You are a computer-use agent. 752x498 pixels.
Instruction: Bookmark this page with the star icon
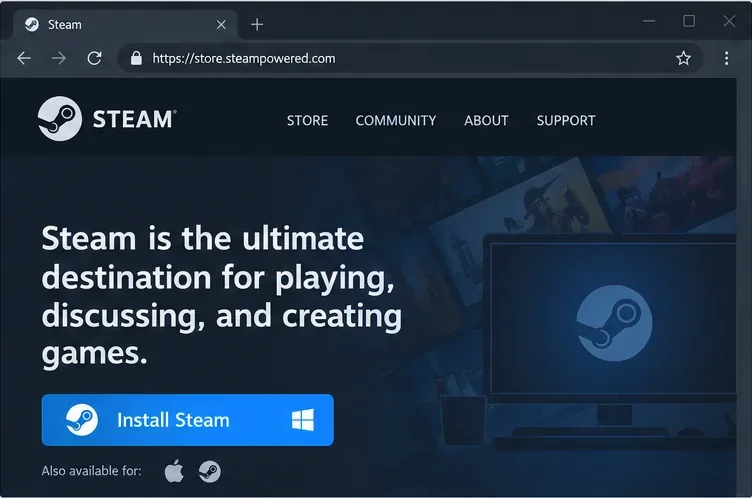(x=683, y=59)
